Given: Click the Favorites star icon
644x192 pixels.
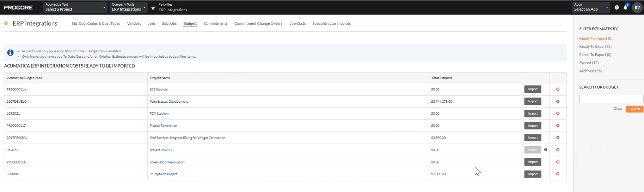Looking at the screenshot, I should (153, 8).
